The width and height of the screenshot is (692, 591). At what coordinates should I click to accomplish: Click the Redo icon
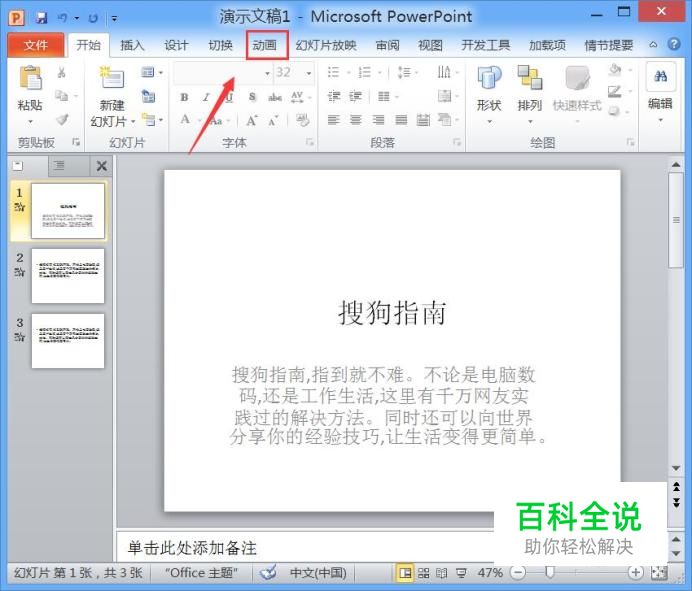pyautogui.click(x=93, y=18)
